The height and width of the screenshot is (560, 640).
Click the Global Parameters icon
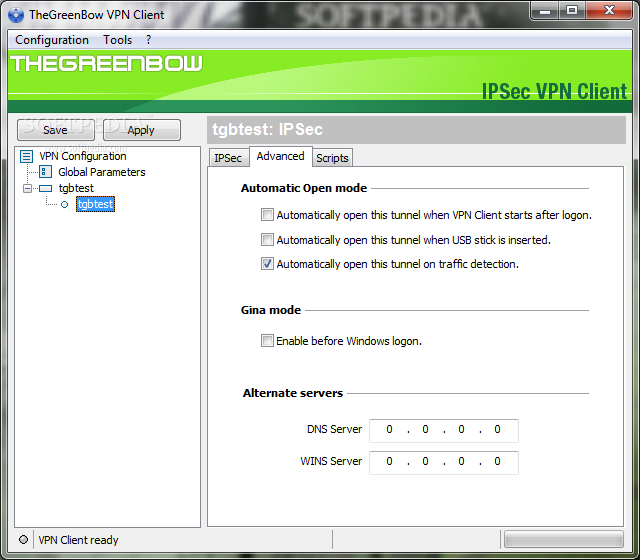point(45,172)
